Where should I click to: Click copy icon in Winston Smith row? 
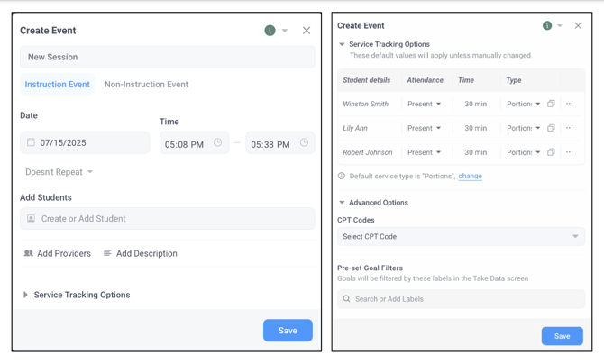(x=552, y=104)
